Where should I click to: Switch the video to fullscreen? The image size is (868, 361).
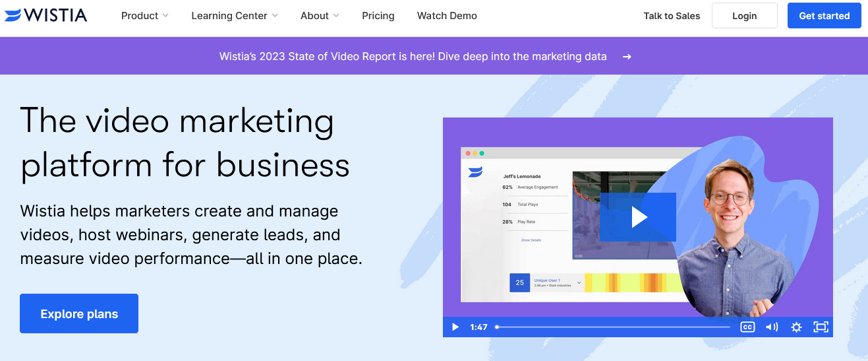[821, 327]
